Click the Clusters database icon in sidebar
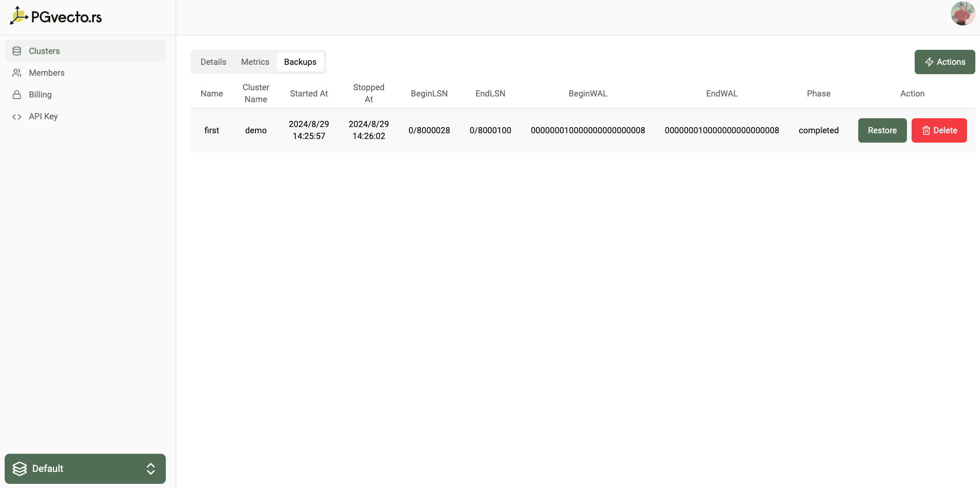Screen dimensions: 980x488 17,51
